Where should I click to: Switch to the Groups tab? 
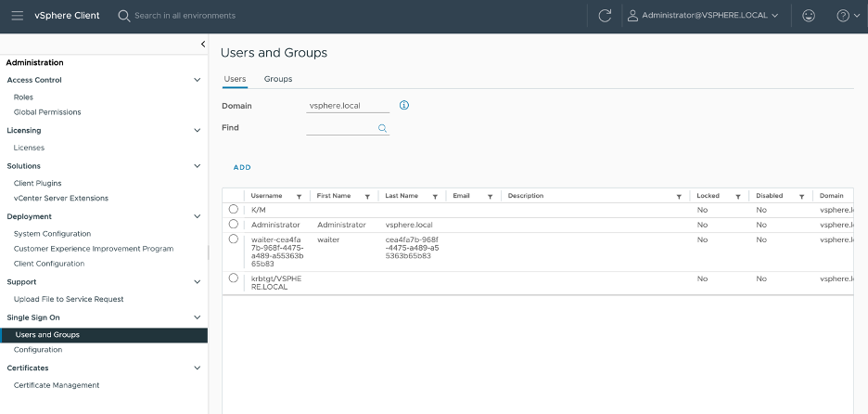[278, 79]
